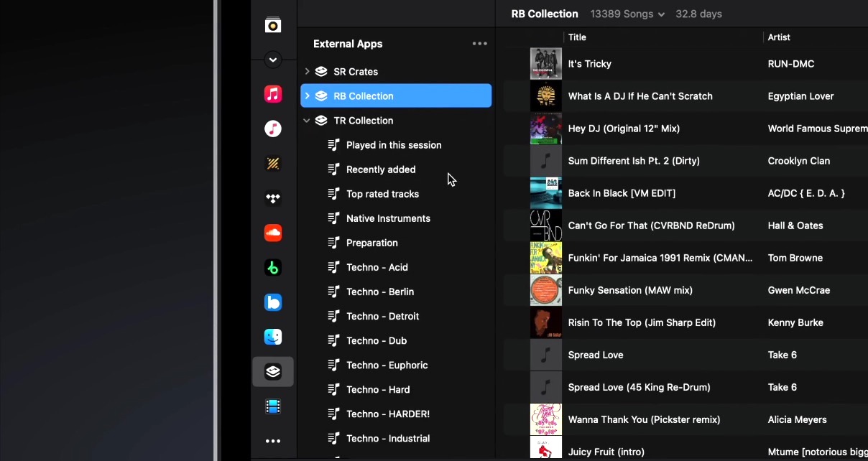Viewport: 868px width, 461px height.
Task: Click the filmstrip icon below External Apps
Action: coord(273,406)
